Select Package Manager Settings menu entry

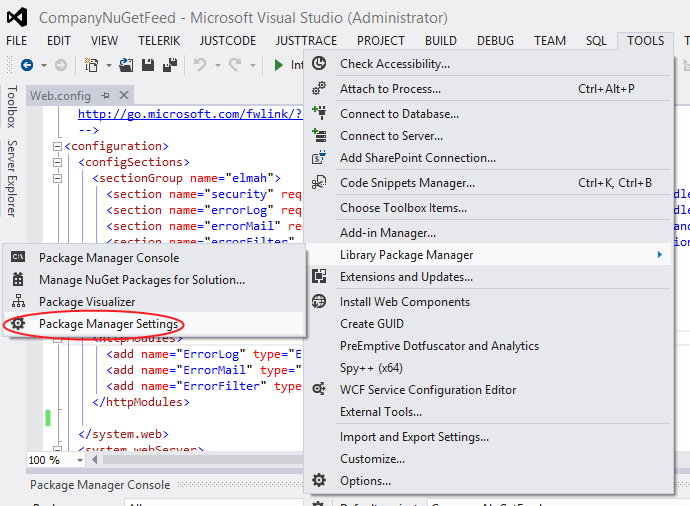tap(108, 324)
